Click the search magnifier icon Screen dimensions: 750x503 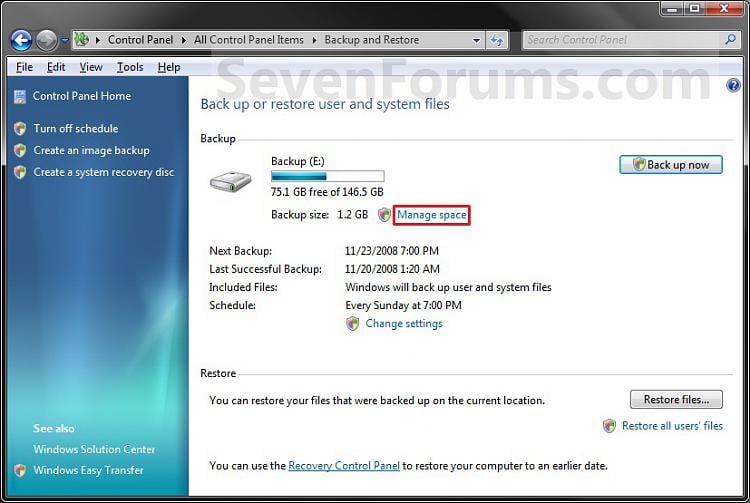pyautogui.click(x=730, y=40)
